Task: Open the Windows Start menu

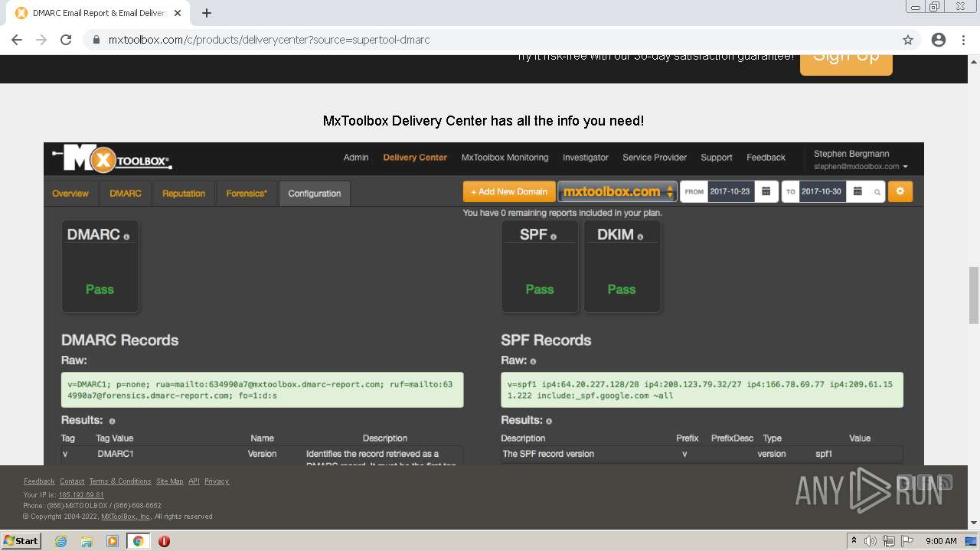Action: coord(21,540)
